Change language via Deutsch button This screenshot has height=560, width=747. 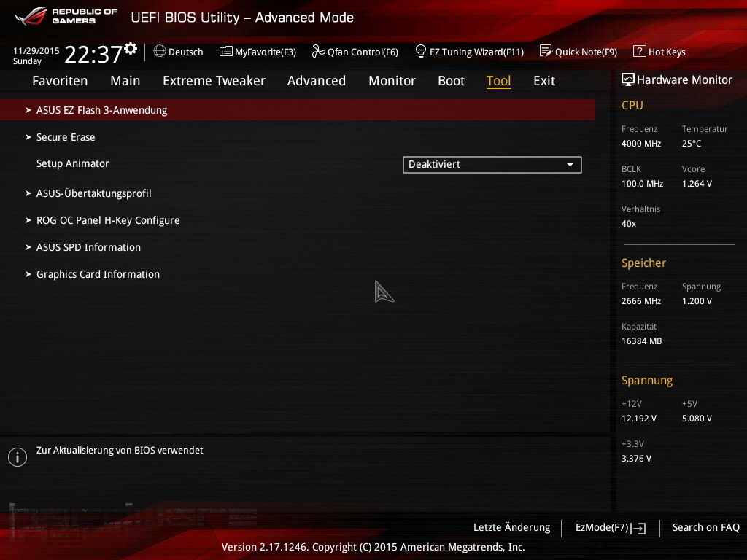coord(179,52)
